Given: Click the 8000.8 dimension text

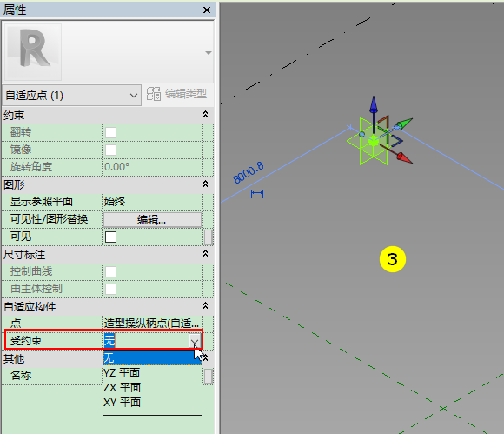Looking at the screenshot, I should pyautogui.click(x=249, y=173).
